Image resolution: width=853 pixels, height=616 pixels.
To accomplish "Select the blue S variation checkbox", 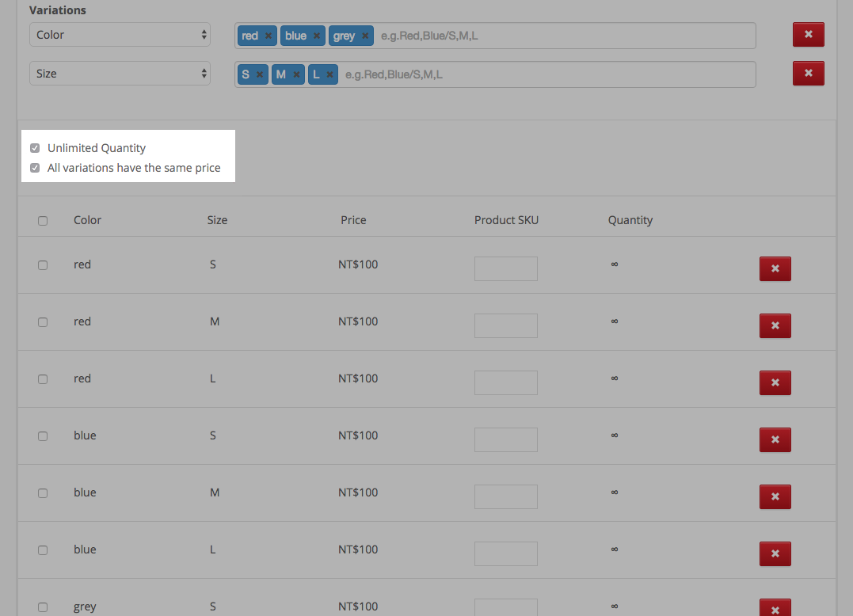I will pyautogui.click(x=43, y=436).
